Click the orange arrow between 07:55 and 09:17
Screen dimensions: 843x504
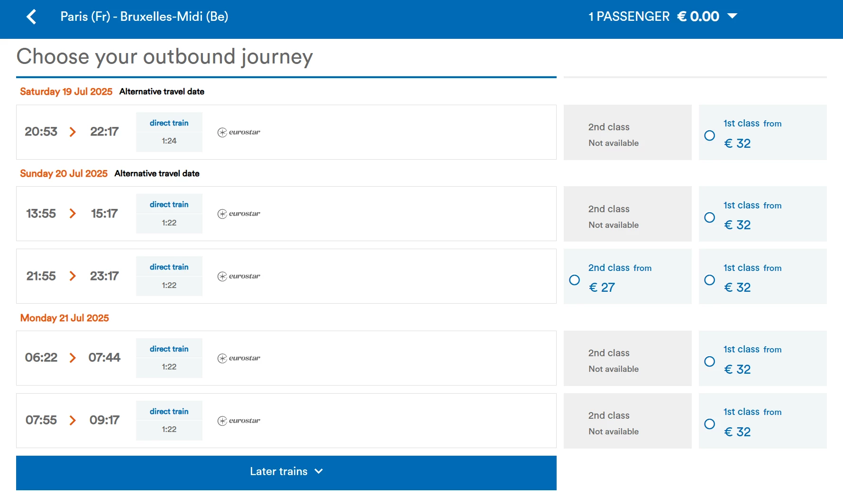pyautogui.click(x=73, y=420)
